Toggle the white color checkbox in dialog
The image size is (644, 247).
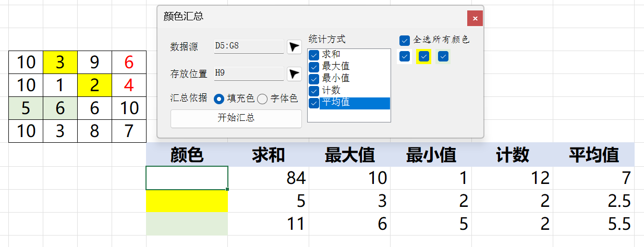[405, 56]
